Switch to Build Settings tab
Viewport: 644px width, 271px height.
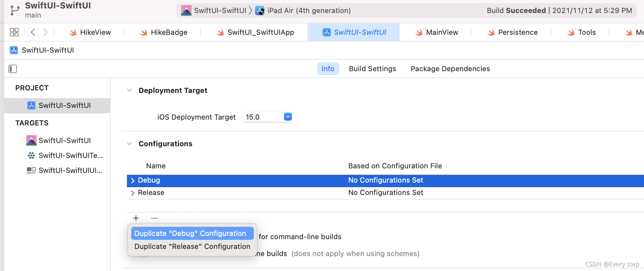point(372,69)
